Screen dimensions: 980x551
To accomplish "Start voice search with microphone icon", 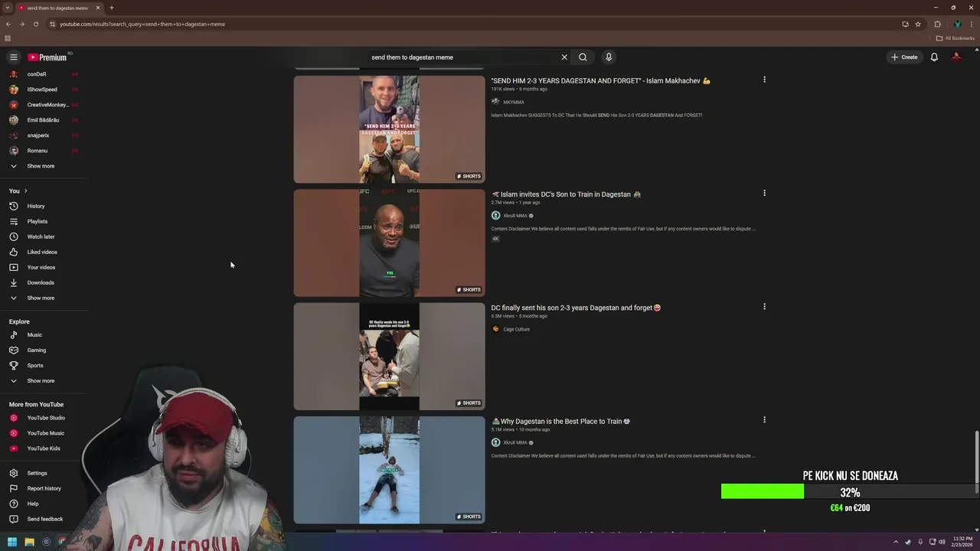I will (609, 57).
